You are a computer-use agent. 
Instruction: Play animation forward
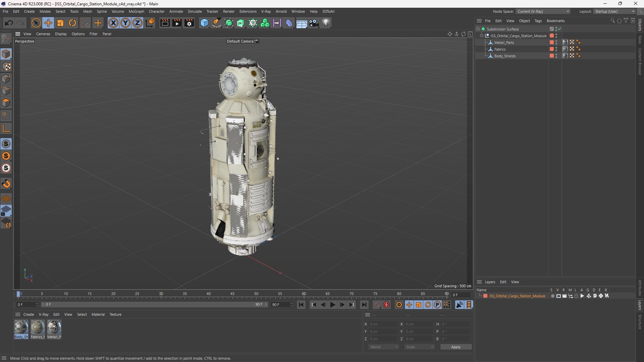pyautogui.click(x=332, y=305)
